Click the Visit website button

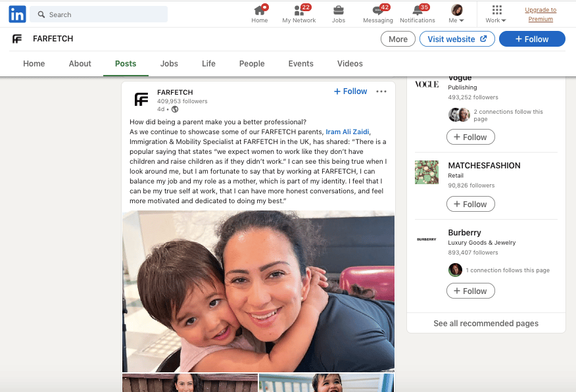tap(457, 39)
